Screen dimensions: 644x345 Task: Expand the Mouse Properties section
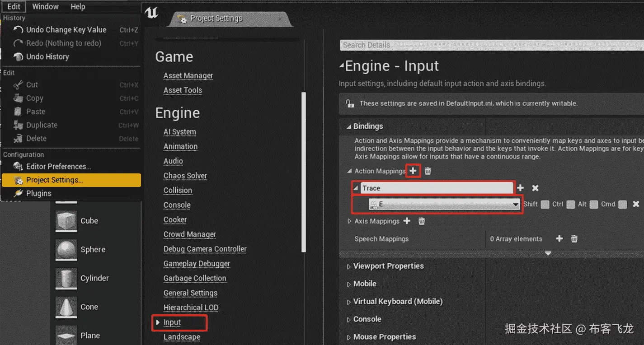[x=349, y=337]
